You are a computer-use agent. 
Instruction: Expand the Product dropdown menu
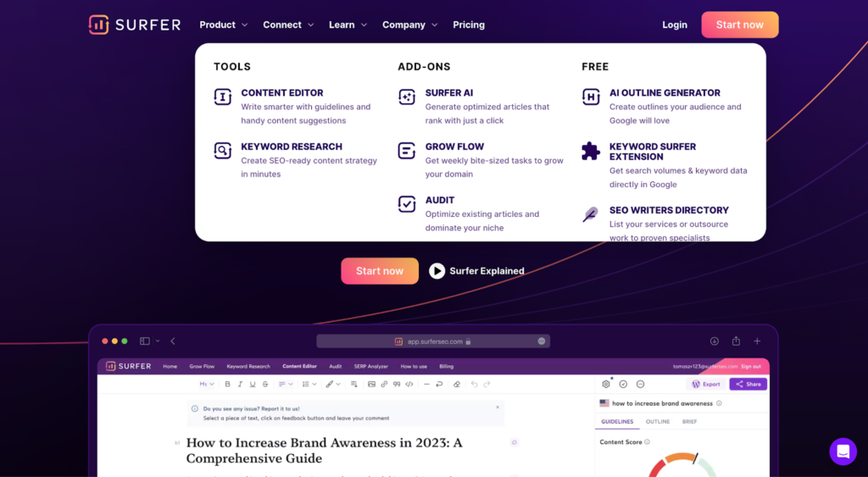[x=224, y=25]
